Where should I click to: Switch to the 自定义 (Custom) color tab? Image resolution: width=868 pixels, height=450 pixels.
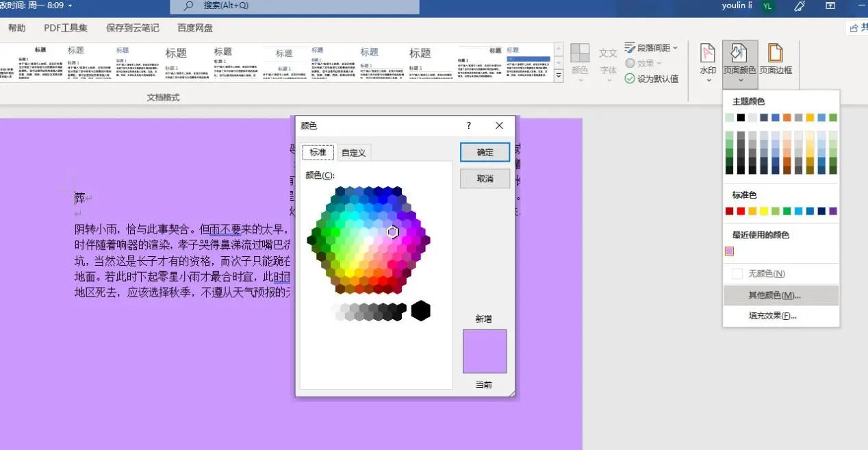(353, 152)
